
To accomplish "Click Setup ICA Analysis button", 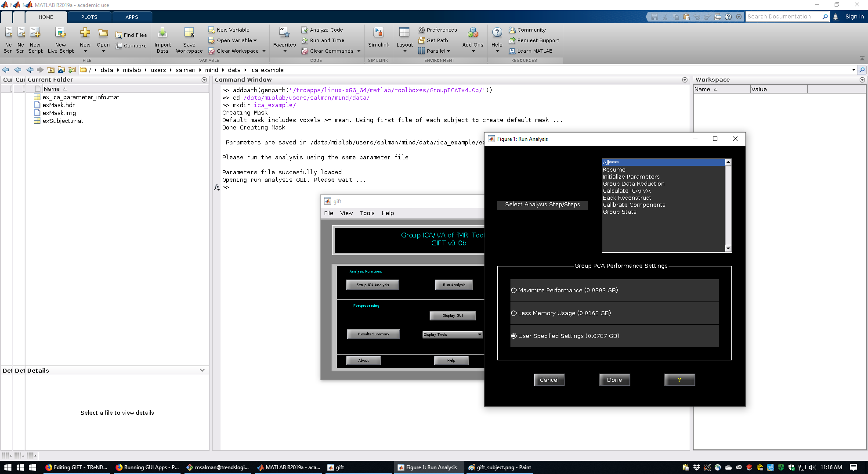I will [x=373, y=285].
